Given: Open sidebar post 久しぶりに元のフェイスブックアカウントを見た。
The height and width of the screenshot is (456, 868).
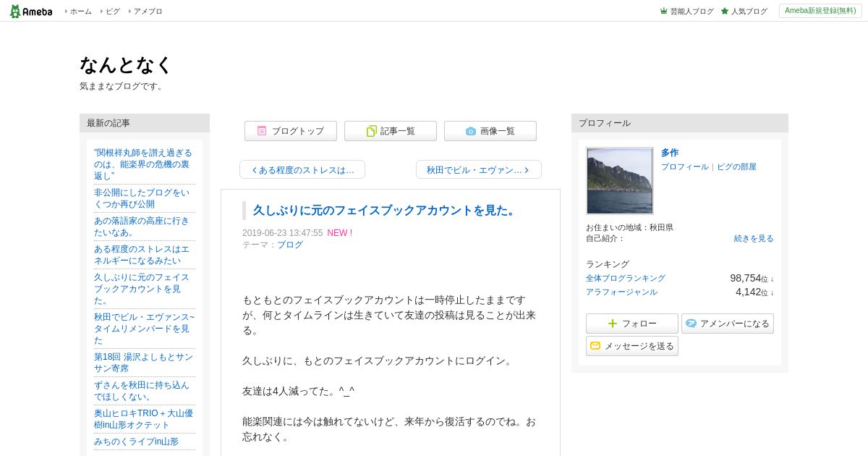Looking at the screenshot, I should point(142,289).
